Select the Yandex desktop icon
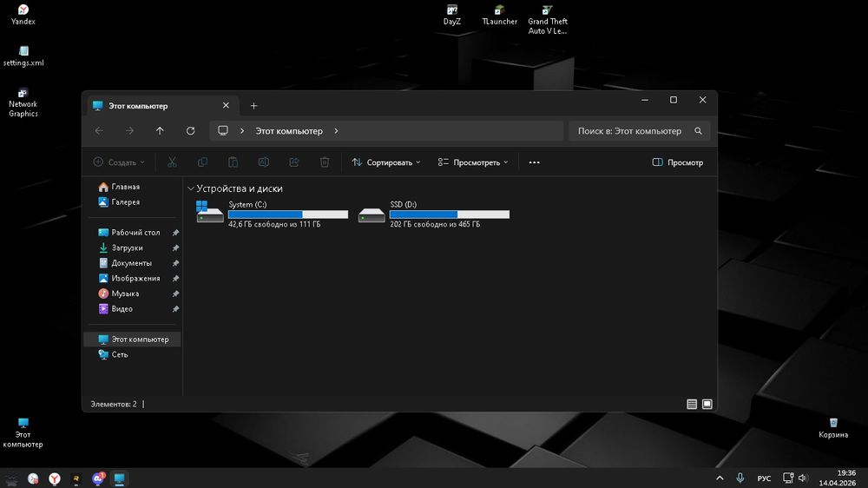868x488 pixels. pos(23,15)
